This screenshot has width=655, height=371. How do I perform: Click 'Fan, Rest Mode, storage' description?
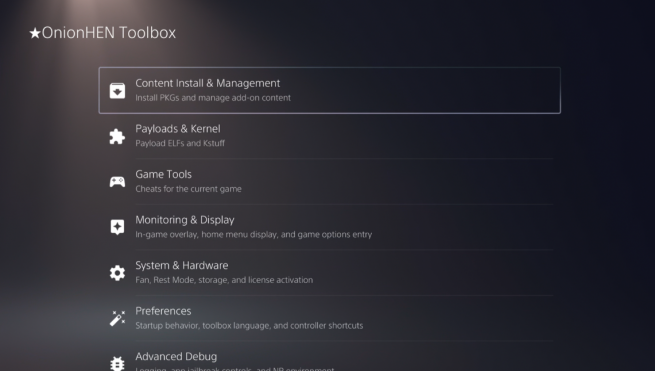[224, 280]
